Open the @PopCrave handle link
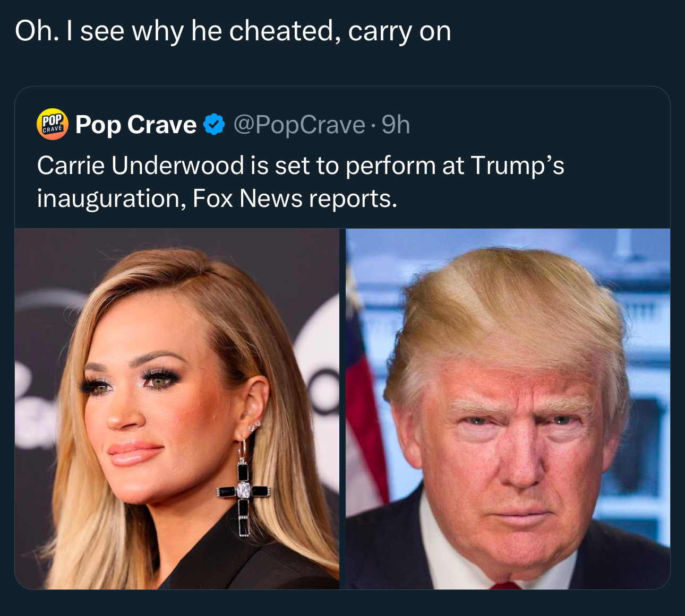This screenshot has width=685, height=616. coord(299,125)
